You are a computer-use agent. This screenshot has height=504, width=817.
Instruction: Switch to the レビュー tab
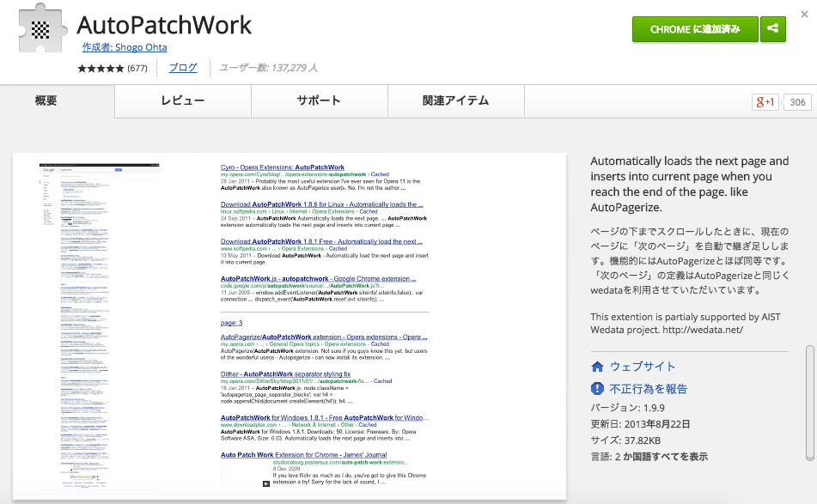[x=183, y=100]
